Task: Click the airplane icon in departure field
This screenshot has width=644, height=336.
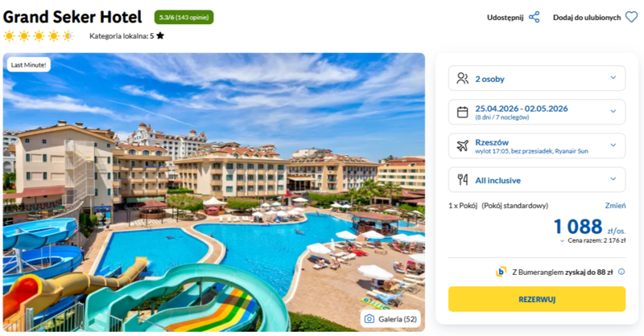Action: pos(462,145)
